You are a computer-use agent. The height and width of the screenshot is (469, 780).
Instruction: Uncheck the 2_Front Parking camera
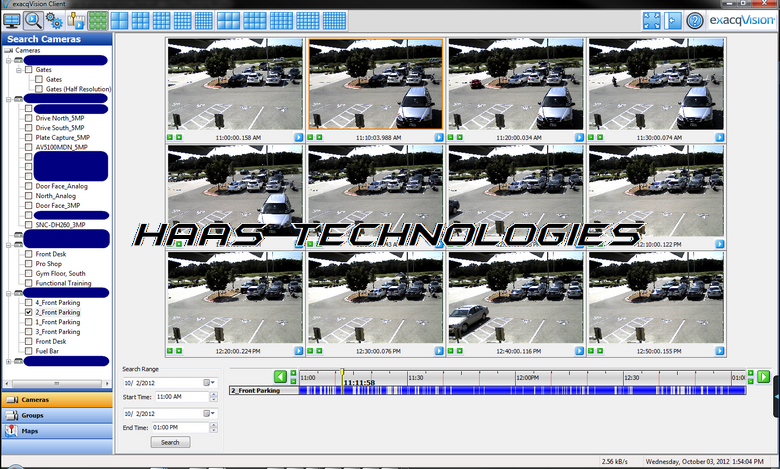[29, 312]
